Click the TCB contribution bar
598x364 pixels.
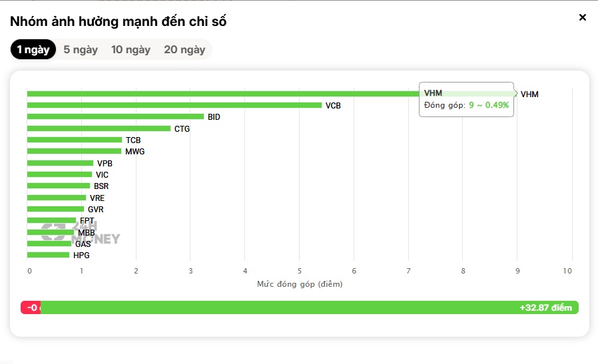[75, 140]
